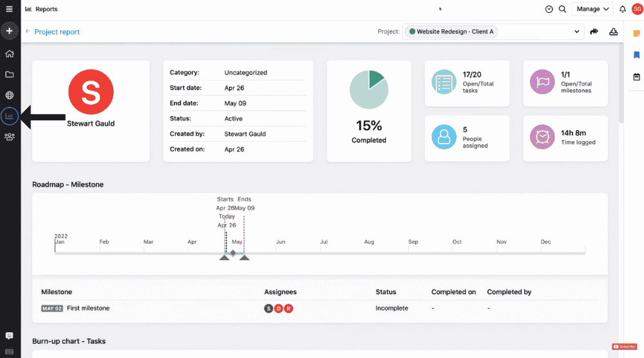Open the SG user avatar menu
The image size is (644, 358).
click(638, 9)
